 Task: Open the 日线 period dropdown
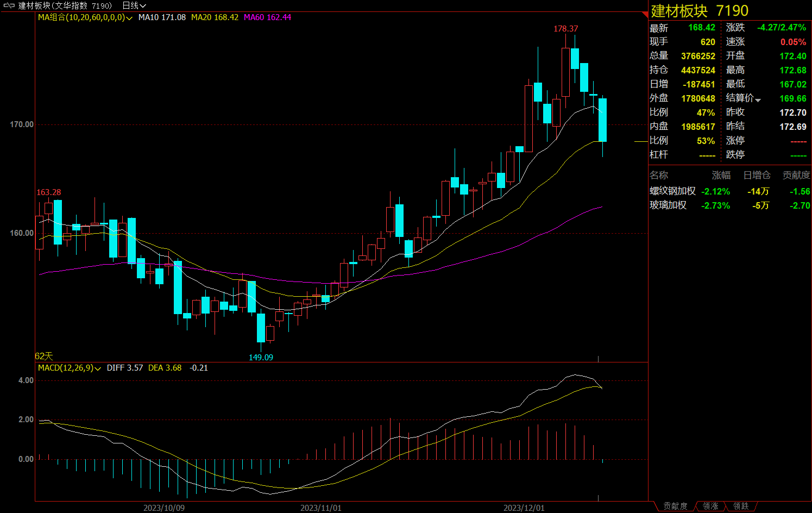point(134,5)
